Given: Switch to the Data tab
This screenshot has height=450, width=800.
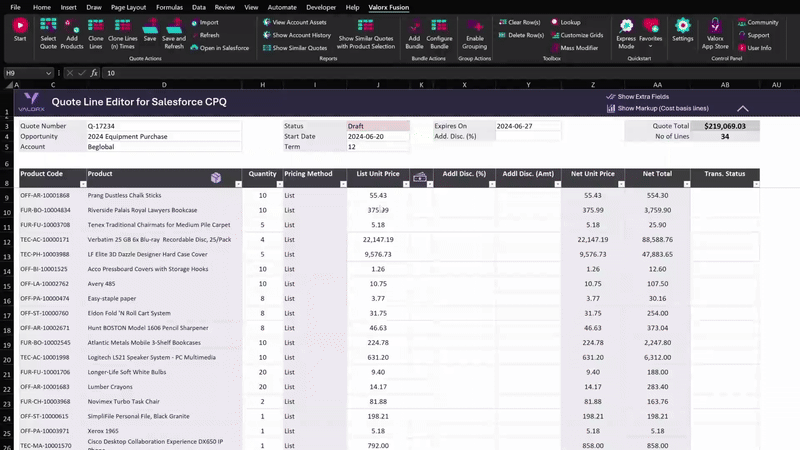Looking at the screenshot, I should pos(198,7).
